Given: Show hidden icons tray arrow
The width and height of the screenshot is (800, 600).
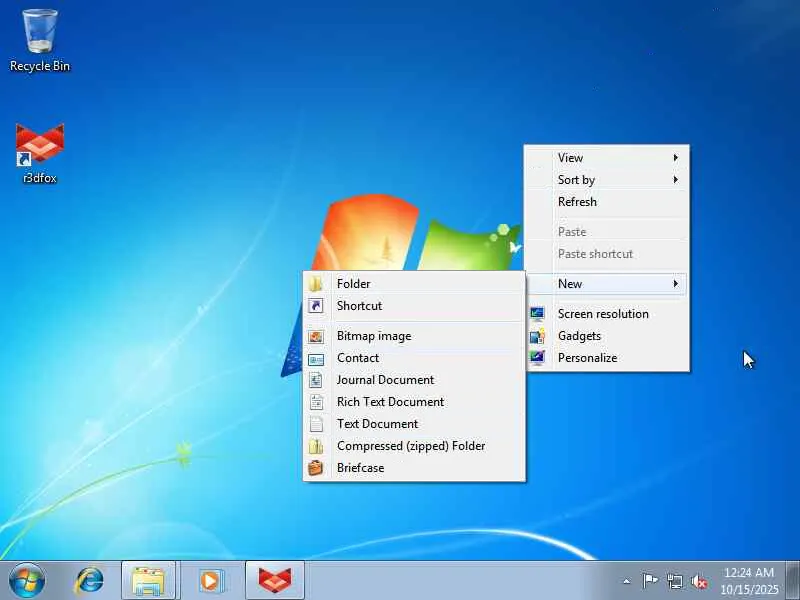Looking at the screenshot, I should click(627, 581).
